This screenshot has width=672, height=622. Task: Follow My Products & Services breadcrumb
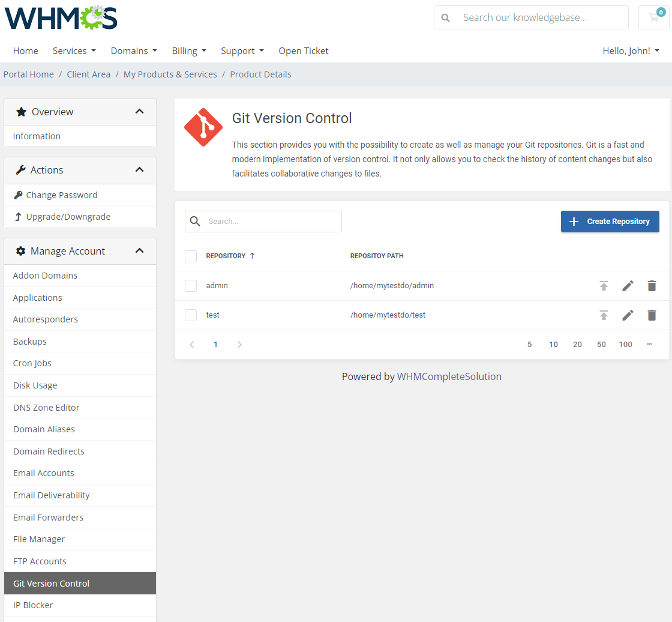point(170,74)
